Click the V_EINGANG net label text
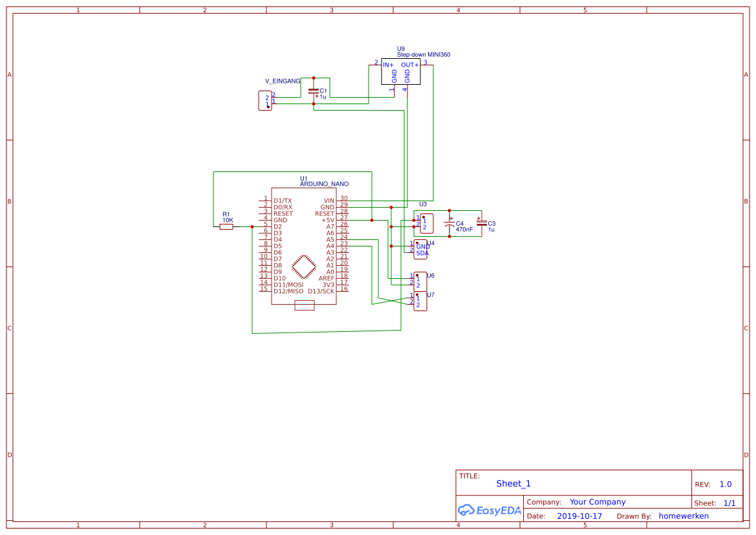Viewport: 756px width, 535px height. tap(281, 81)
